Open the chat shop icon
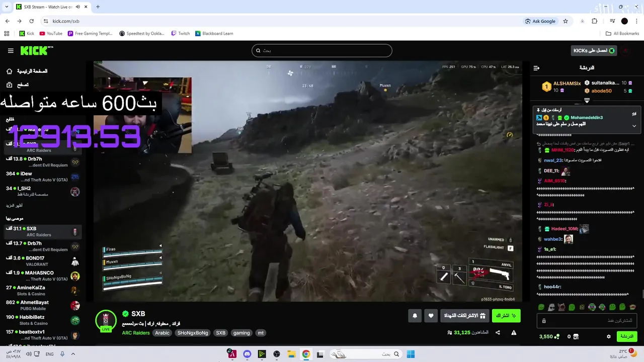Viewport: 644px width, 362px height. pos(576,336)
